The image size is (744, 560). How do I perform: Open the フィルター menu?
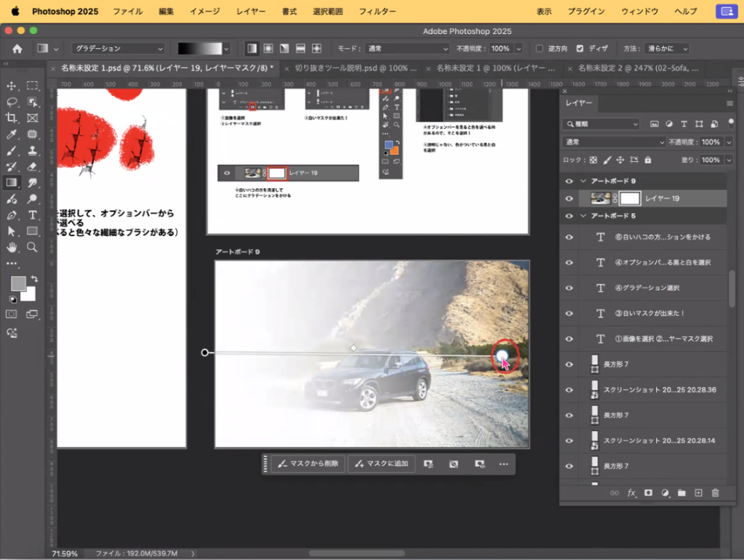tap(378, 12)
